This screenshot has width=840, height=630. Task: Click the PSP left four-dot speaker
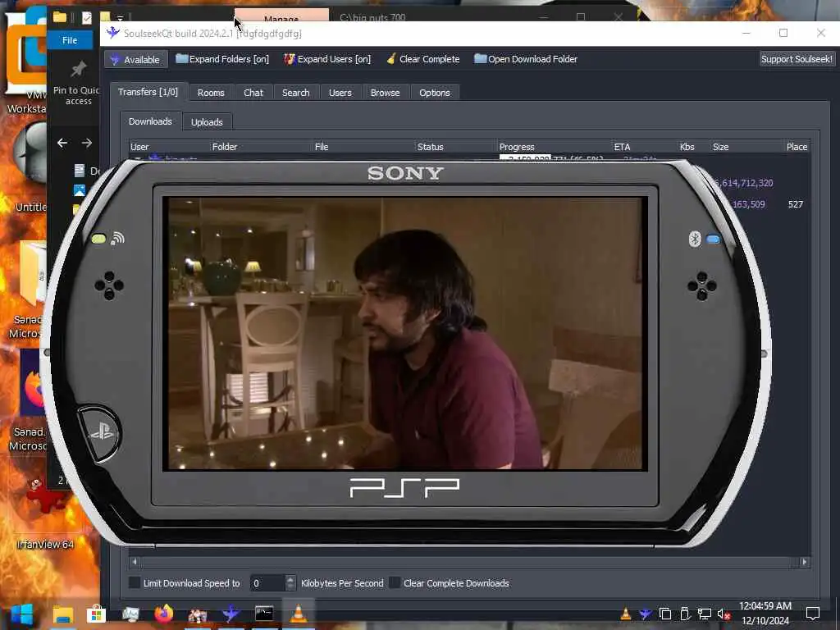tap(109, 285)
